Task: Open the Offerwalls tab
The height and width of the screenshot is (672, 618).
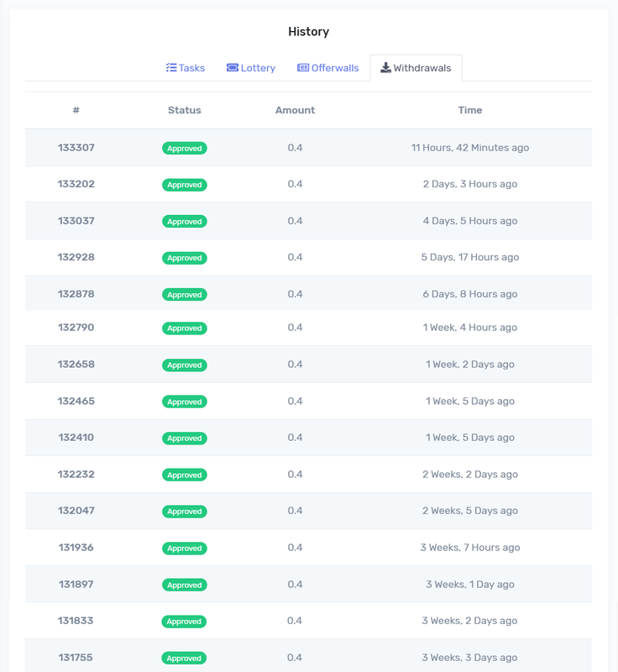Action: 327,68
